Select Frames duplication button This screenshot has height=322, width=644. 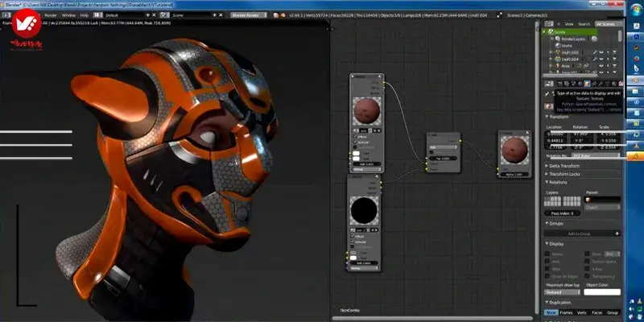tap(568, 312)
